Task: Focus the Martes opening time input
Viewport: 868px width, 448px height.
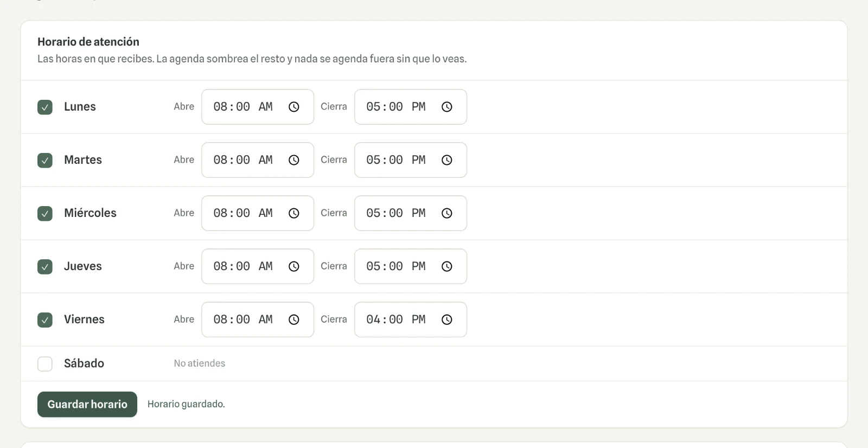Action: click(258, 160)
